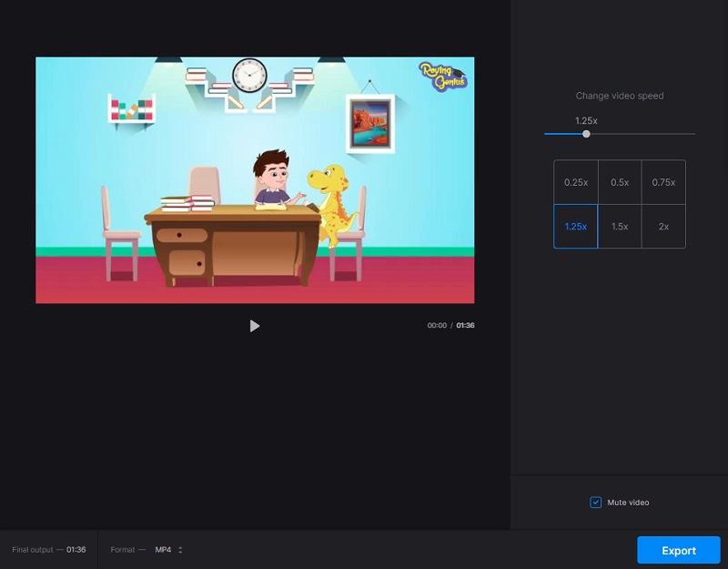Click the Roving Genius logo watermark
Viewport: 728px width, 569px height.
pyautogui.click(x=442, y=76)
